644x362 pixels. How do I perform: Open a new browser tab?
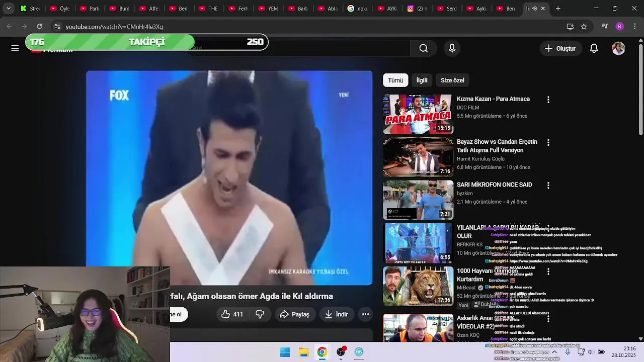(x=558, y=9)
